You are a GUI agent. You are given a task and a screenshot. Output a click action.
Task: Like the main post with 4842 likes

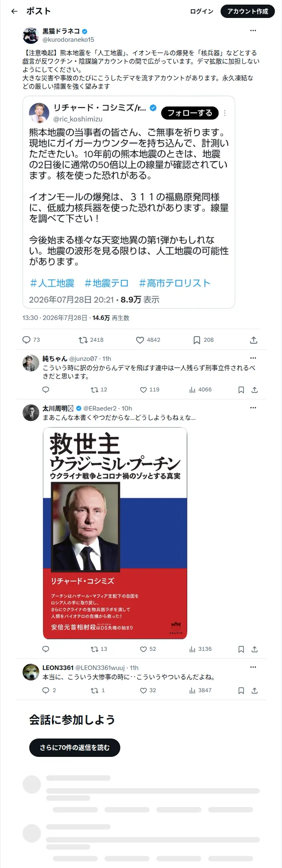pyautogui.click(x=140, y=340)
